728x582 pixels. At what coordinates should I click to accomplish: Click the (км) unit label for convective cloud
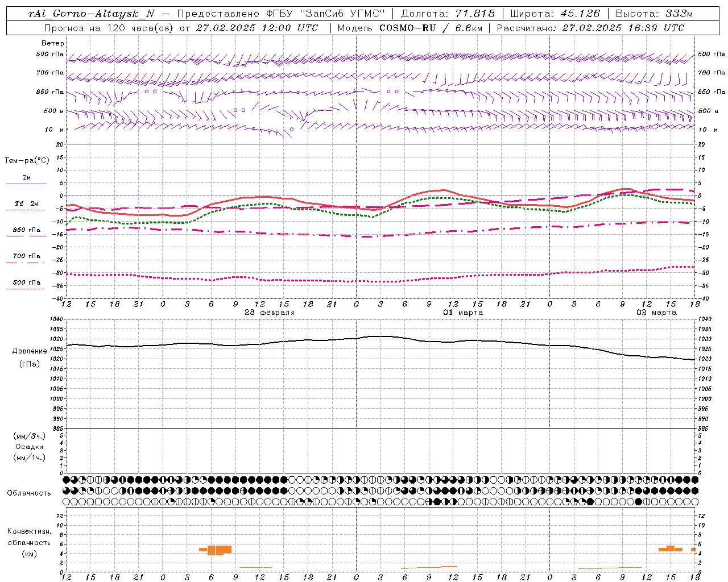(30, 554)
